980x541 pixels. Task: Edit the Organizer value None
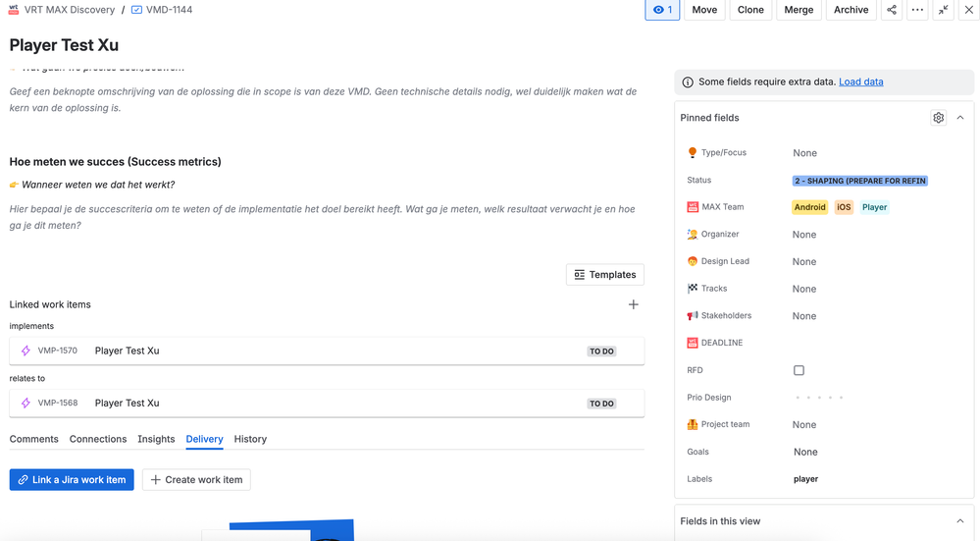tap(804, 235)
